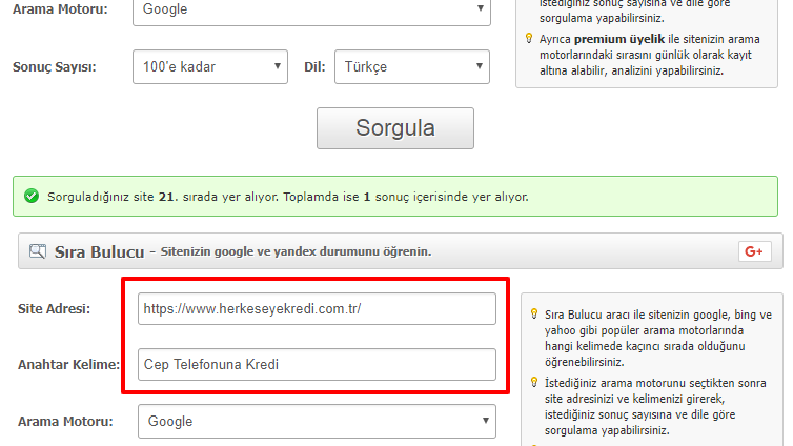Click the 'Dil:' label
The image size is (793, 446).
(315, 67)
